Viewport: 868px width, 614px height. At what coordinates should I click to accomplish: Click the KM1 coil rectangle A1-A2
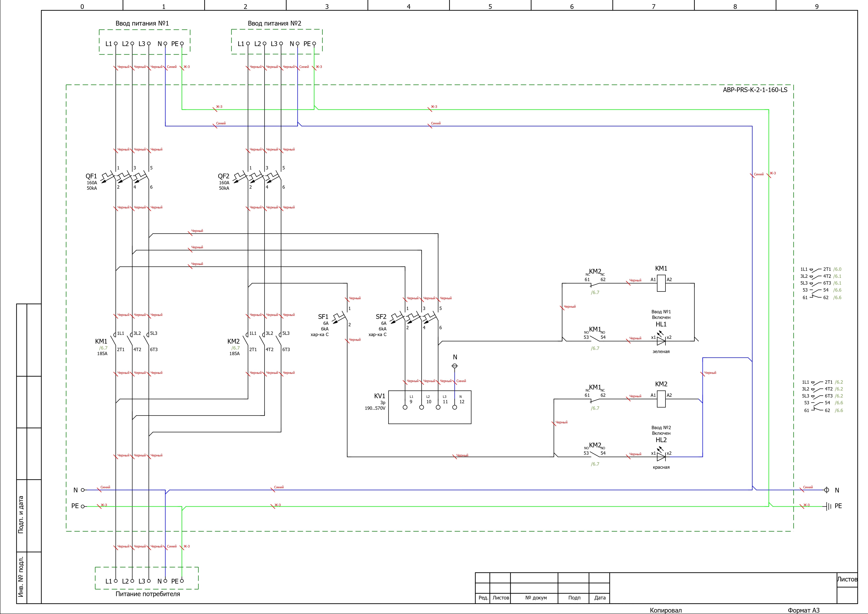pos(661,283)
